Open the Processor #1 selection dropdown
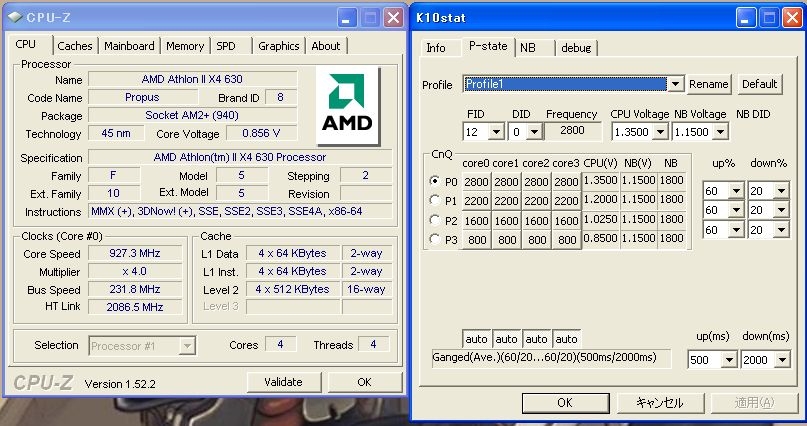This screenshot has width=807, height=426. click(187, 346)
